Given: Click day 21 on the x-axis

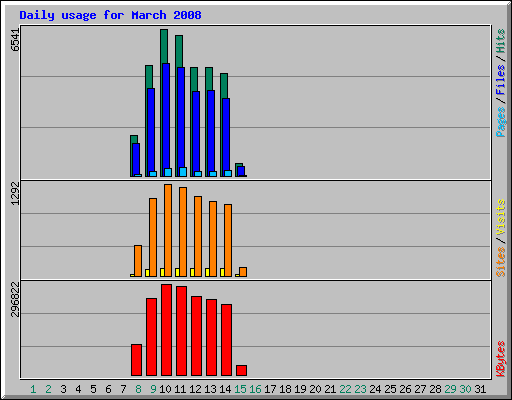Looking at the screenshot, I should [x=330, y=389].
